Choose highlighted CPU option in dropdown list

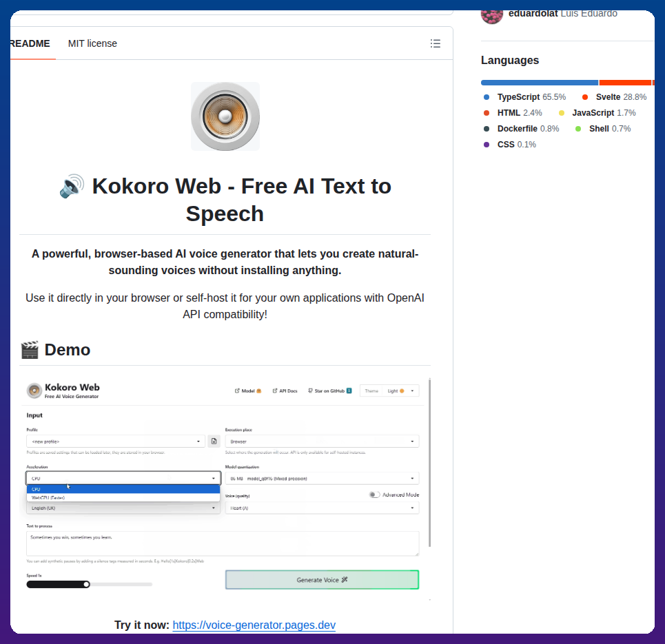(123, 489)
